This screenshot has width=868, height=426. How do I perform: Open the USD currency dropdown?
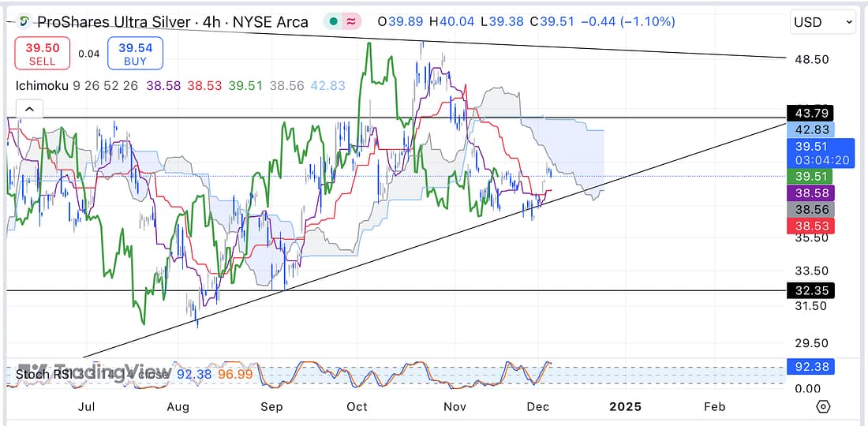coord(823,22)
